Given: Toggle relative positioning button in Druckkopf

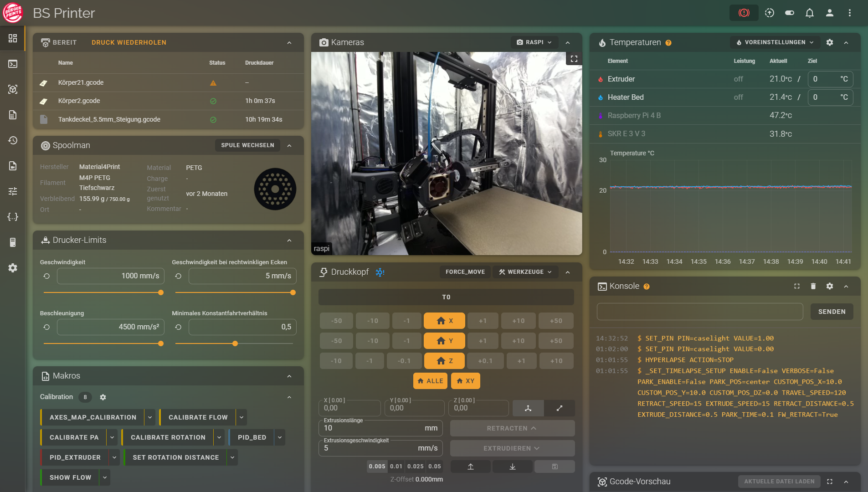Looking at the screenshot, I should [x=559, y=408].
